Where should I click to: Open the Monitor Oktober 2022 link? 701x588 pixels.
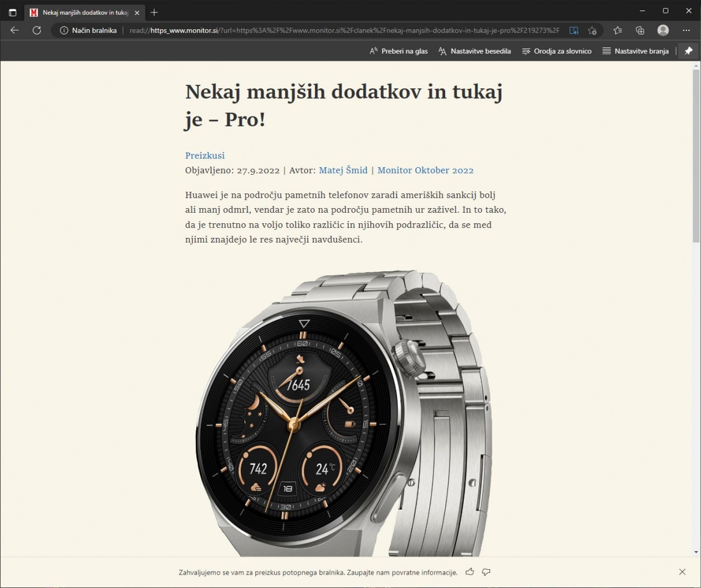pos(425,170)
